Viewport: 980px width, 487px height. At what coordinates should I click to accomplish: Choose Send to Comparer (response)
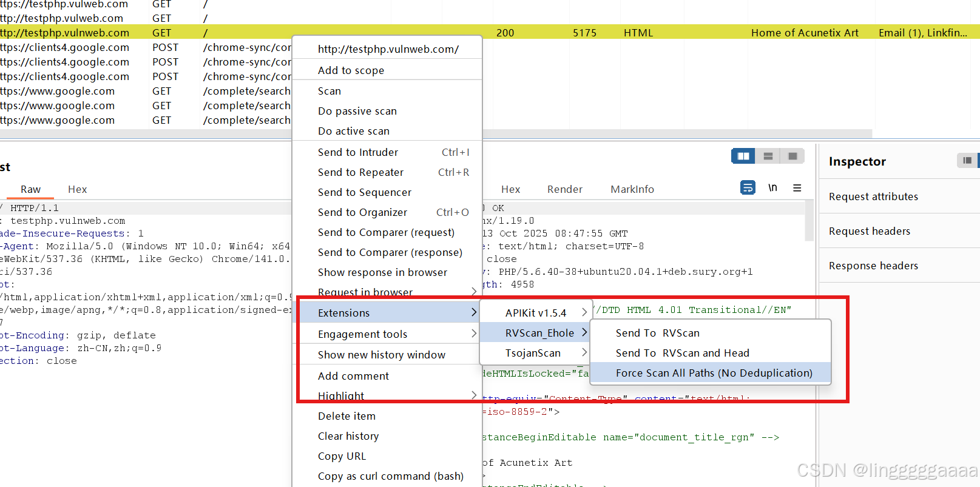[390, 252]
